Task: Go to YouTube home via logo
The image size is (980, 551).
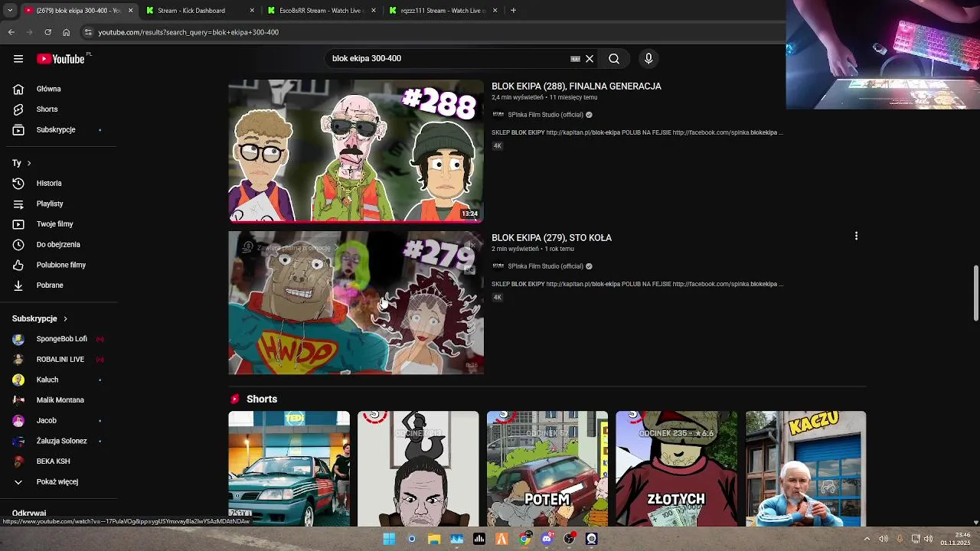Action: point(60,59)
